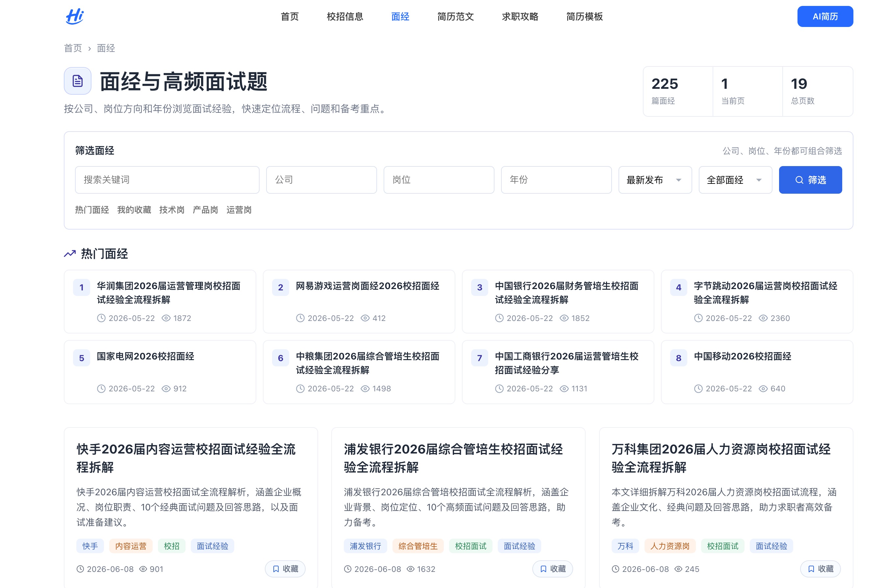Click eye icon beside 1872 views

click(x=166, y=318)
